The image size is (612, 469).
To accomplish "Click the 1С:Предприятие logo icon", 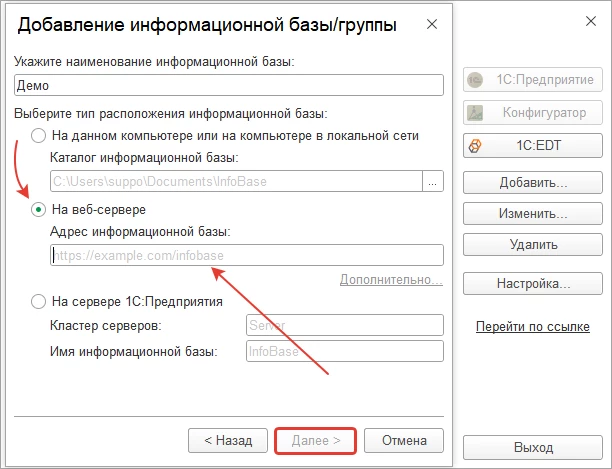I will [x=475, y=80].
